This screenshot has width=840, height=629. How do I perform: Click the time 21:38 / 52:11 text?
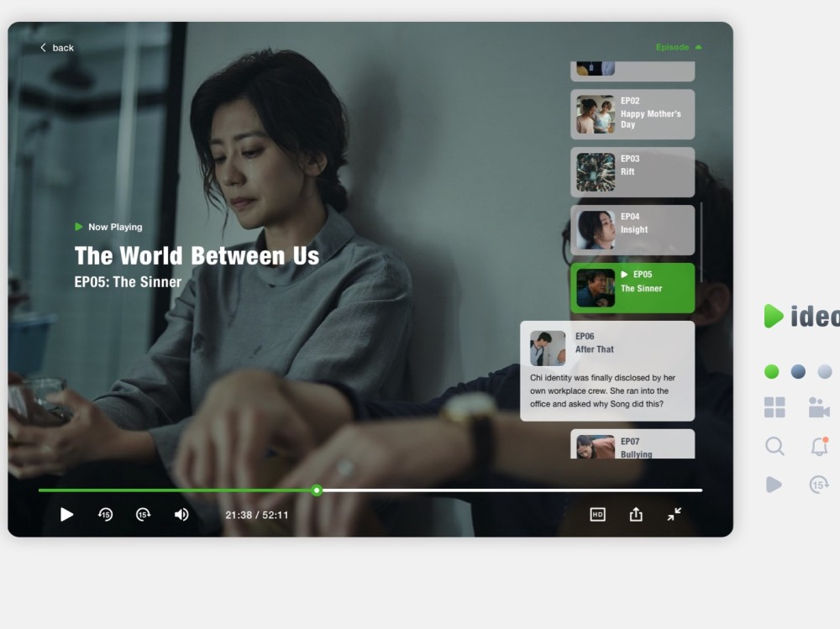pos(256,515)
